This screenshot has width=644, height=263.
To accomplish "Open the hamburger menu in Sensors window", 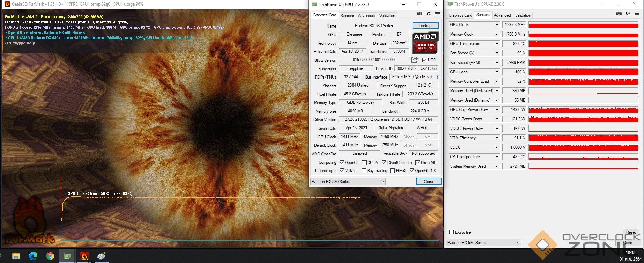I will 637,14.
